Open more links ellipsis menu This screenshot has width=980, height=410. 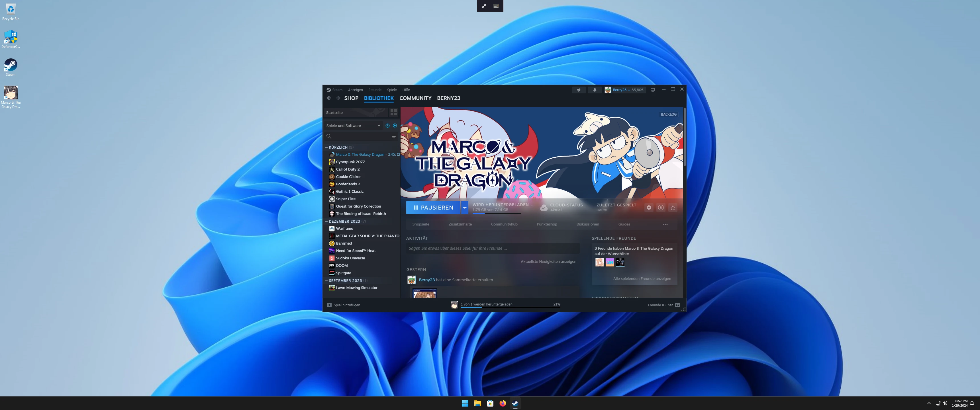[x=665, y=224]
